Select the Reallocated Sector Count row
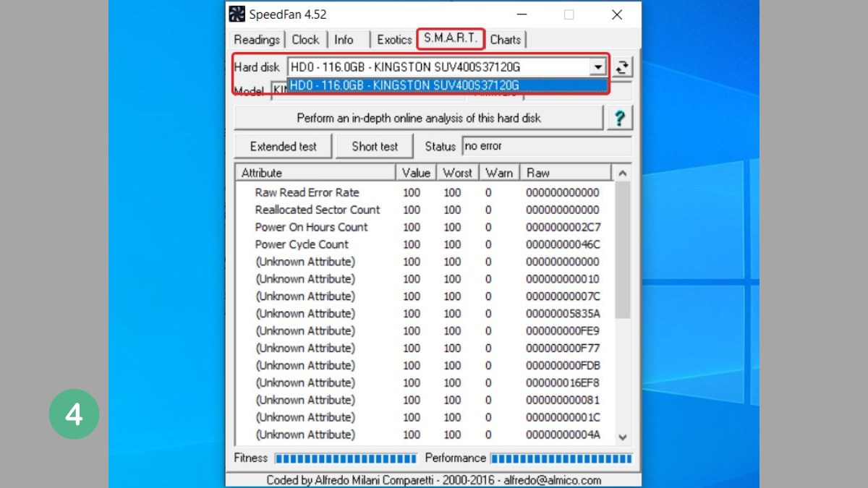Image resolution: width=868 pixels, height=488 pixels. tap(425, 210)
